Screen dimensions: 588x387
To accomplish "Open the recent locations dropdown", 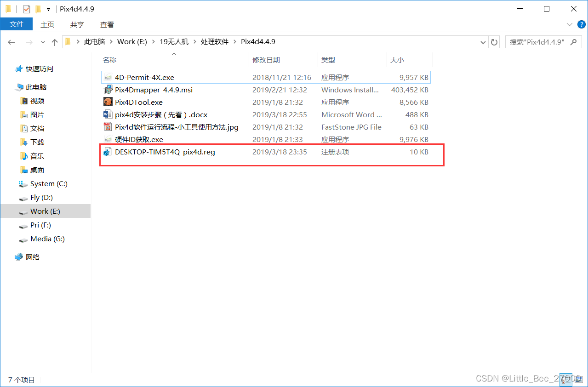I will (x=43, y=42).
